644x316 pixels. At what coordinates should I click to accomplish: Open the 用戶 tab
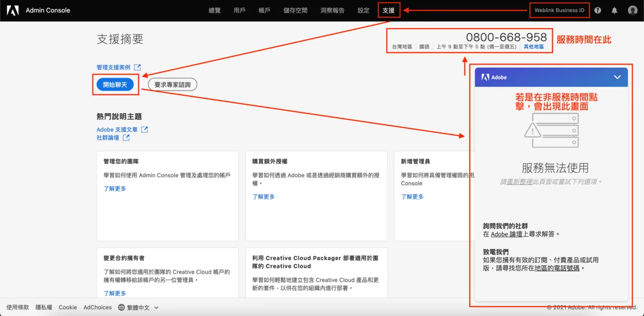point(239,10)
